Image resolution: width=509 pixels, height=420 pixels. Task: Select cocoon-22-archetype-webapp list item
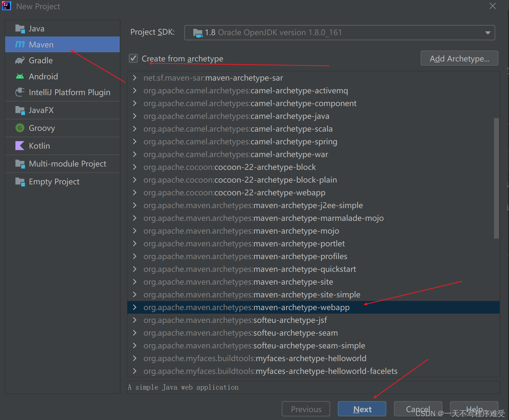(x=234, y=193)
